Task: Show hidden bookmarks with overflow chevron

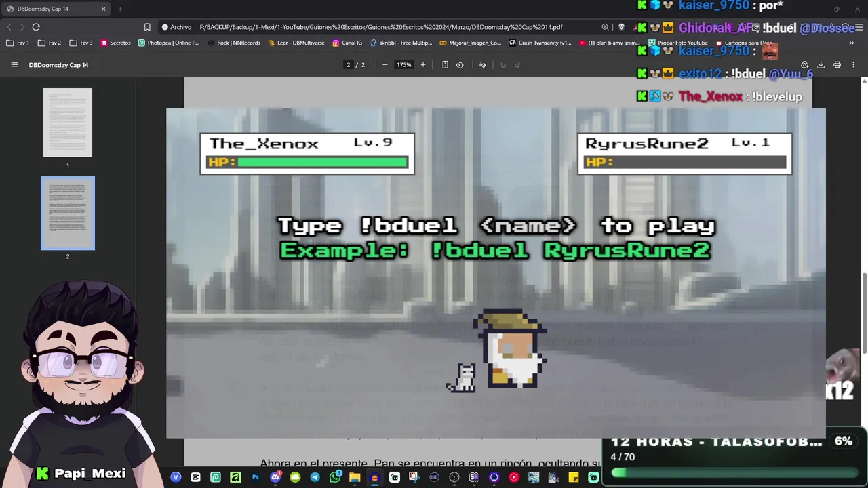Action: point(851,43)
